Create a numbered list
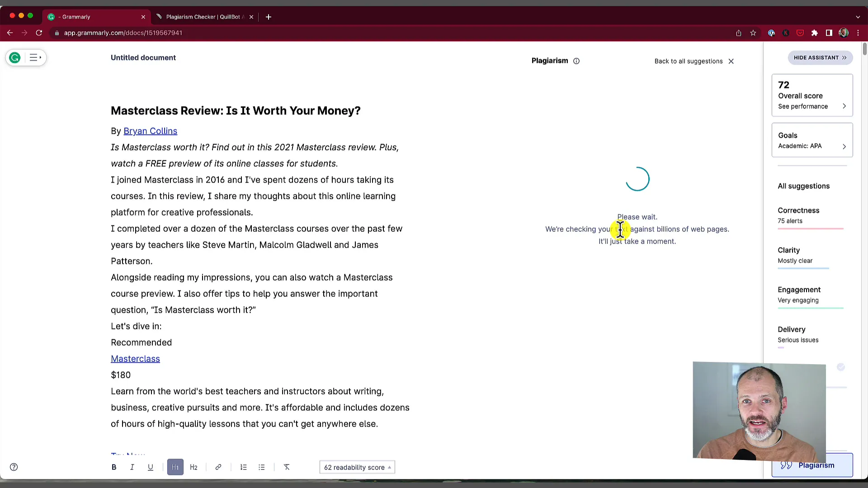This screenshot has height=488, width=868. click(x=244, y=467)
